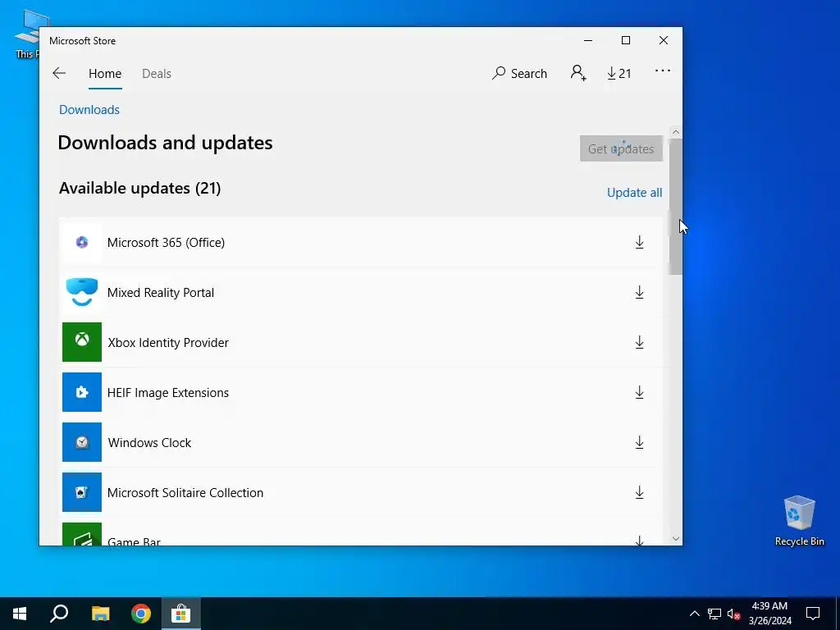Image resolution: width=840 pixels, height=630 pixels.
Task: Open the downloads indicator showing 21
Action: tap(619, 73)
